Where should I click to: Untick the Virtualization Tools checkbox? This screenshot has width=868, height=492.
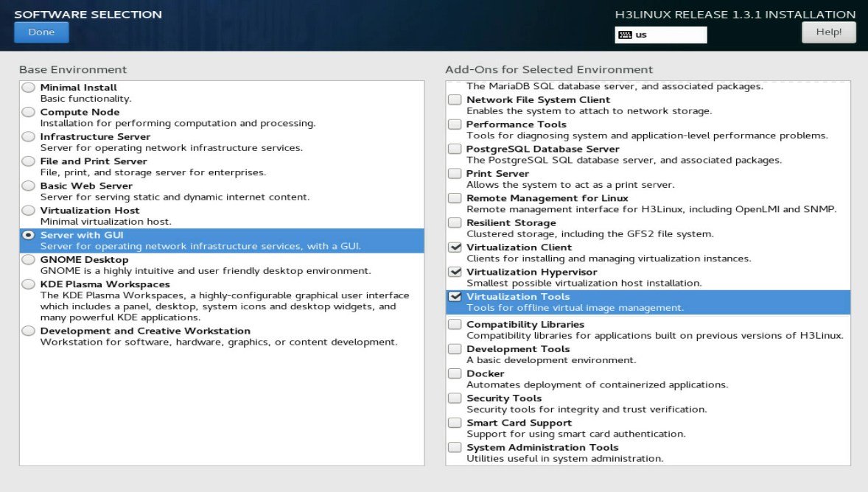pos(455,297)
